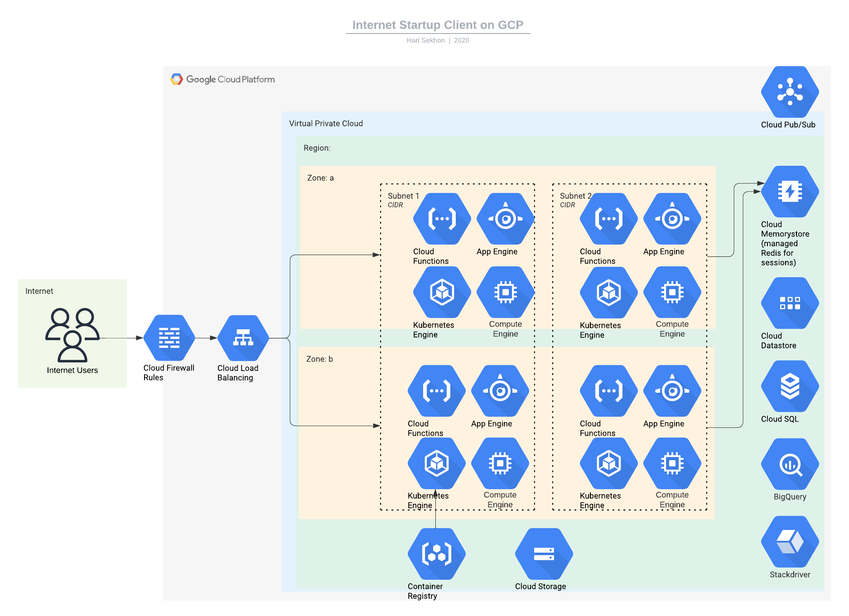The width and height of the screenshot is (849, 616).
Task: Select the 'Internet' box label
Action: [x=39, y=291]
